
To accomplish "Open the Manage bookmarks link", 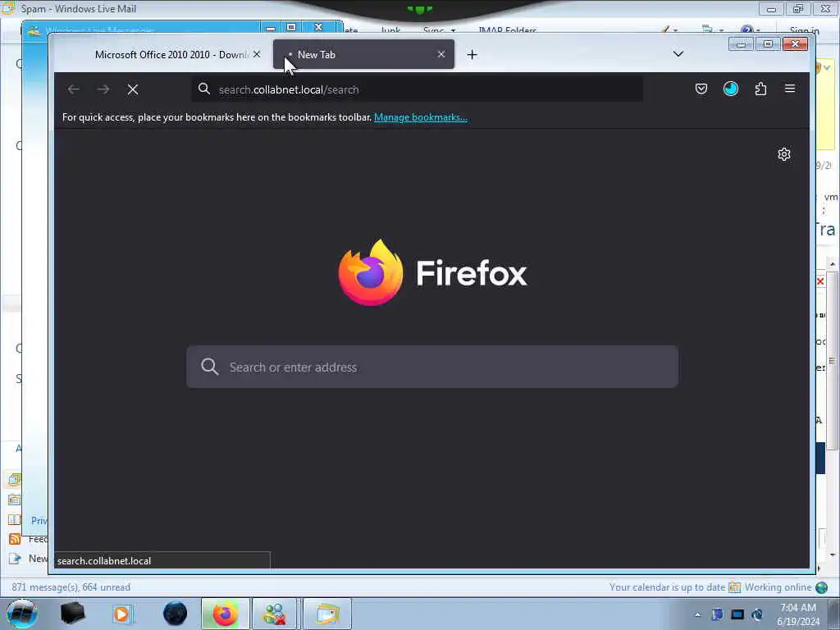I will (421, 117).
